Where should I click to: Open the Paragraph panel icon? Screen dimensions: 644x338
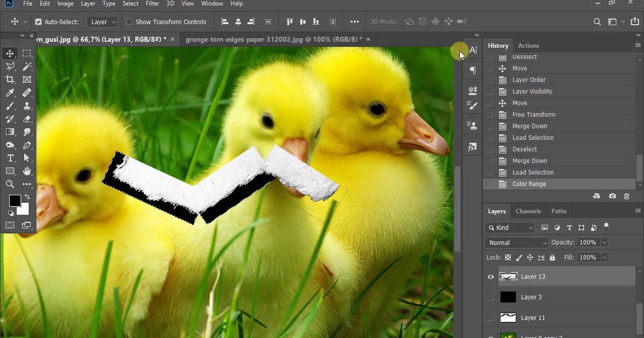click(473, 70)
